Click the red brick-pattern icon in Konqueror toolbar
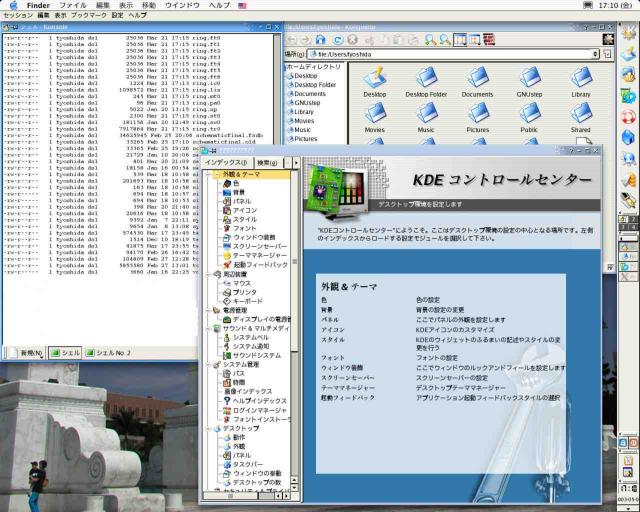Screen dimensions: 640x512 click(489, 40)
